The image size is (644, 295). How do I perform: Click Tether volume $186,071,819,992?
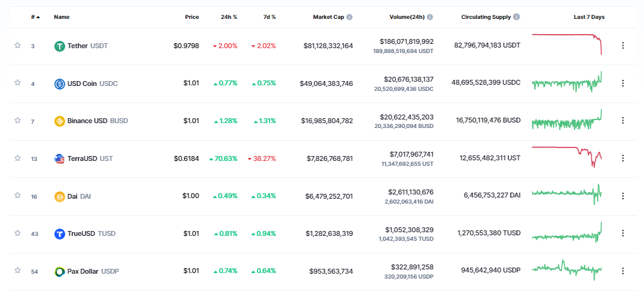pyautogui.click(x=407, y=42)
